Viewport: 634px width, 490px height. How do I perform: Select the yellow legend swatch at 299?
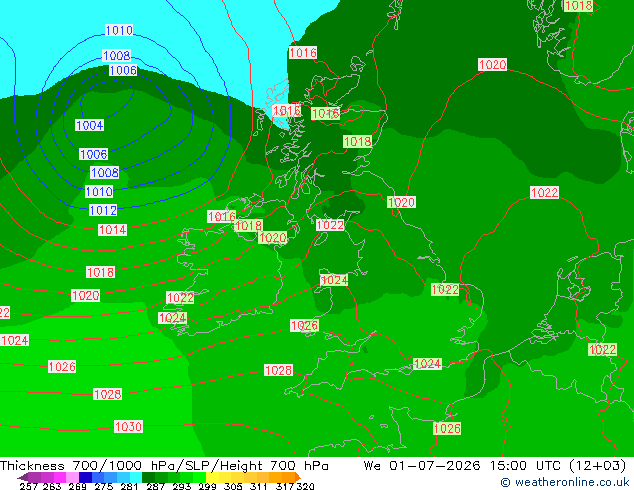pyautogui.click(x=212, y=477)
